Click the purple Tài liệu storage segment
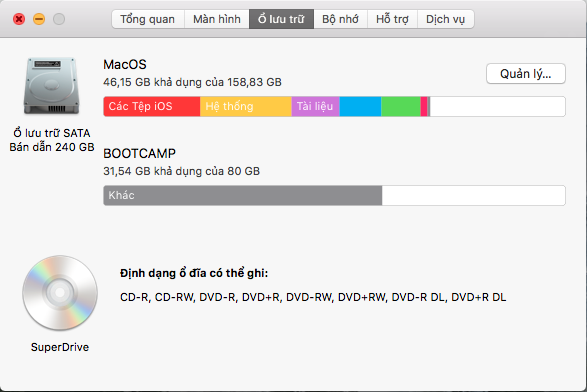 click(x=316, y=106)
